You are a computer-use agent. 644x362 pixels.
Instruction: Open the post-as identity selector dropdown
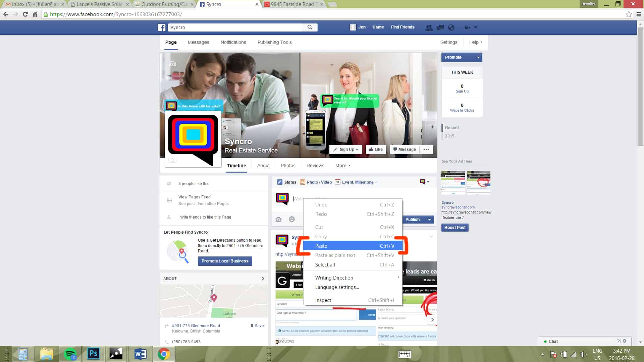tap(425, 182)
